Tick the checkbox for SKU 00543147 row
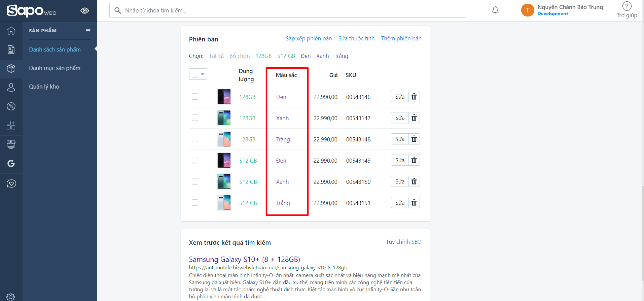 pyautogui.click(x=195, y=118)
